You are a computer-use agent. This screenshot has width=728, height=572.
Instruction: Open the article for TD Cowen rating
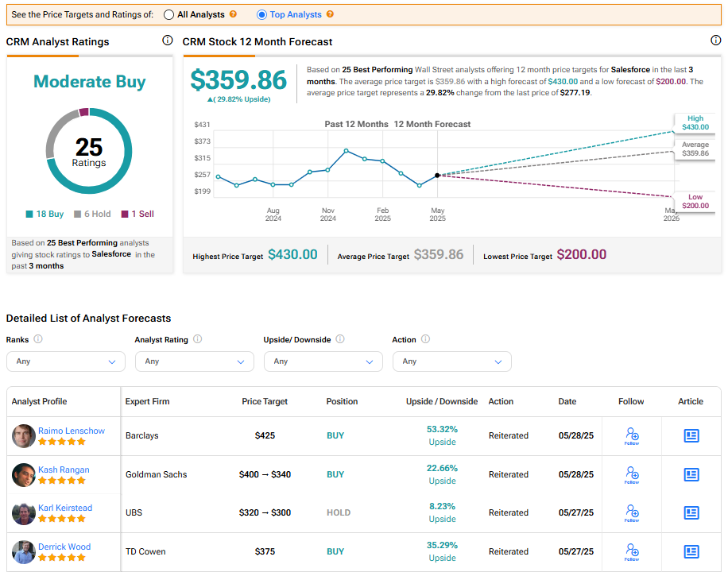[x=691, y=551]
